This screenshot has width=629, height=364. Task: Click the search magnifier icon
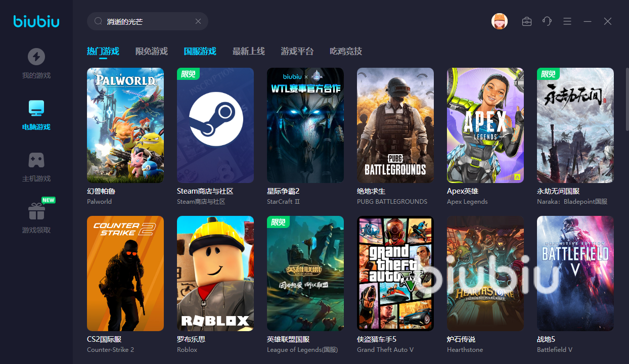pyautogui.click(x=99, y=21)
